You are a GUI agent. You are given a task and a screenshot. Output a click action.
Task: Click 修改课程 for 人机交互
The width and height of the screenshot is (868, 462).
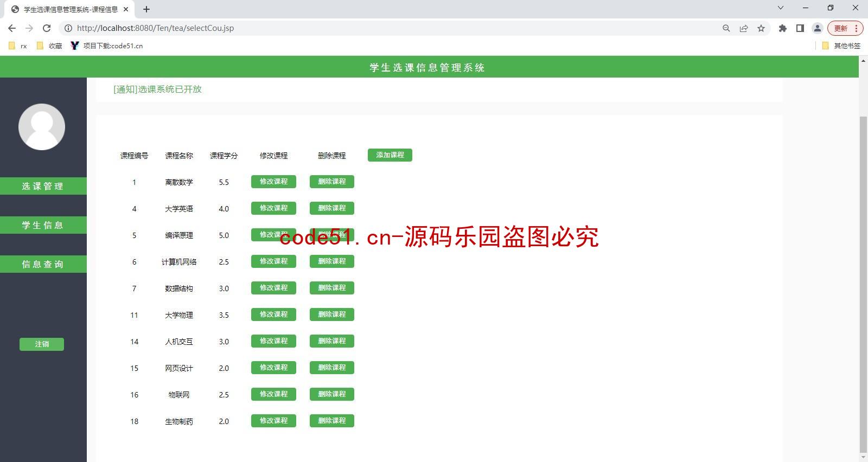(x=273, y=341)
